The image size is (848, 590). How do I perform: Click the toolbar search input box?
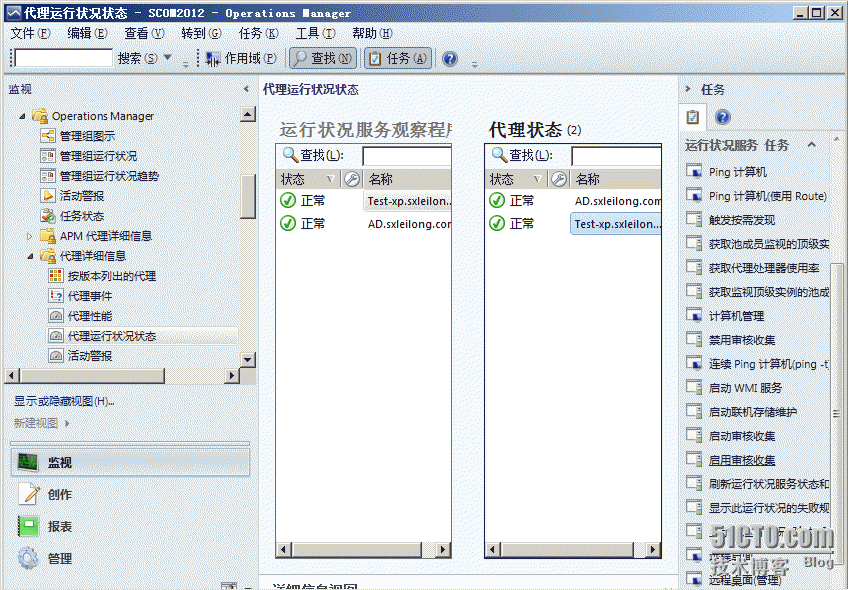(63, 58)
